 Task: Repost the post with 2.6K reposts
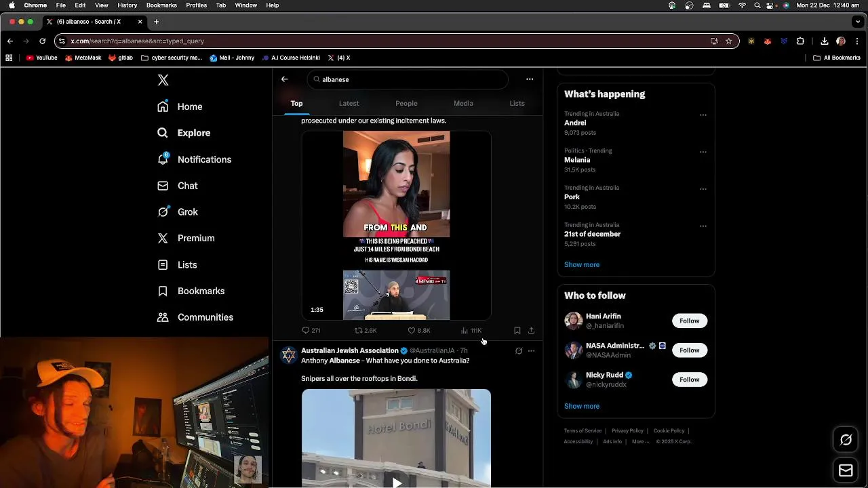366,331
